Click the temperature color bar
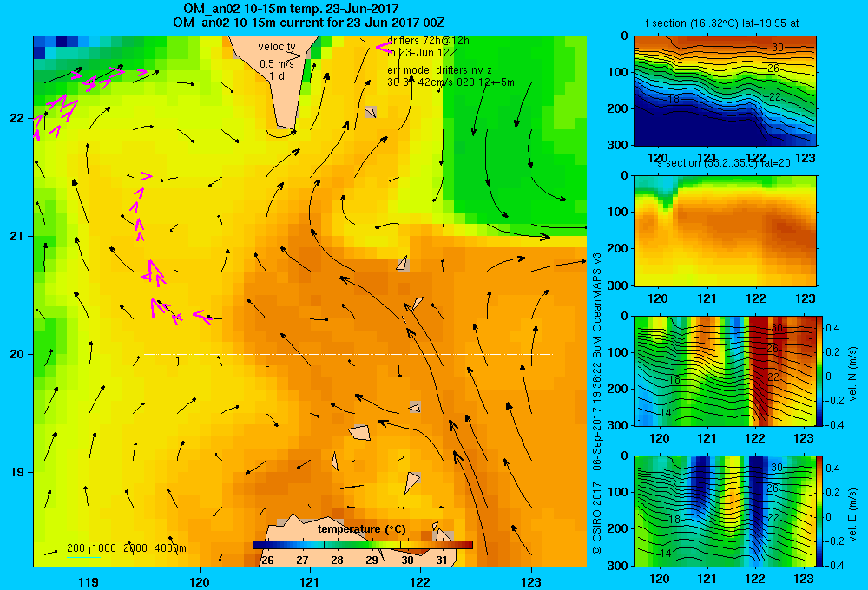 [362, 545]
